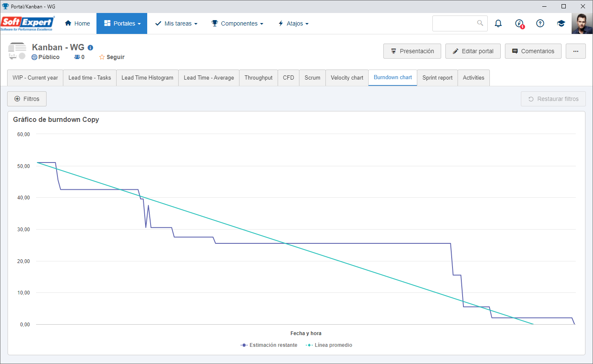This screenshot has width=593, height=364.
Task: Click the Kanban portal image icon
Action: (x=17, y=51)
